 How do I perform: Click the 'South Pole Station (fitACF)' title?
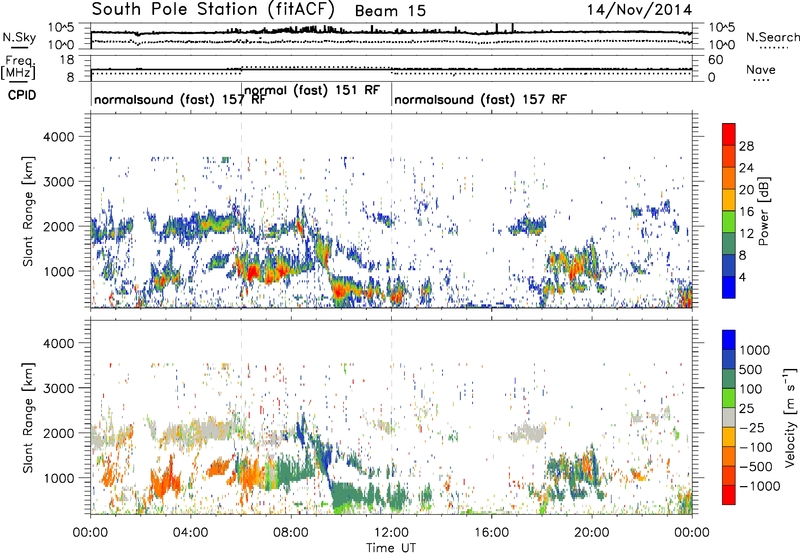pyautogui.click(x=213, y=9)
